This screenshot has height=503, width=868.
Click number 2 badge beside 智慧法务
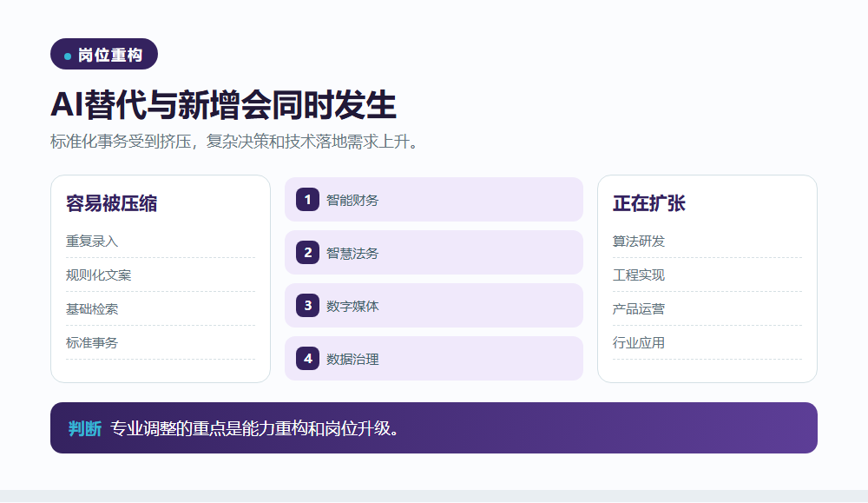(x=308, y=253)
